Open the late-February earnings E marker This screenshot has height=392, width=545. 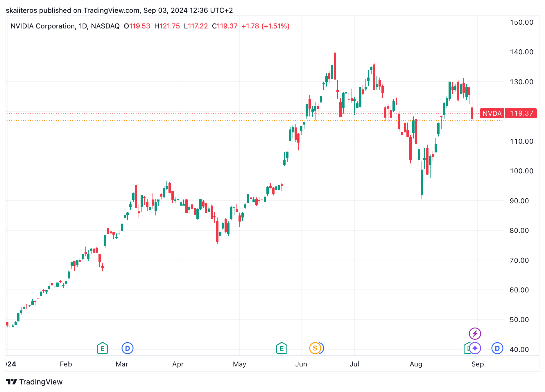click(x=102, y=348)
